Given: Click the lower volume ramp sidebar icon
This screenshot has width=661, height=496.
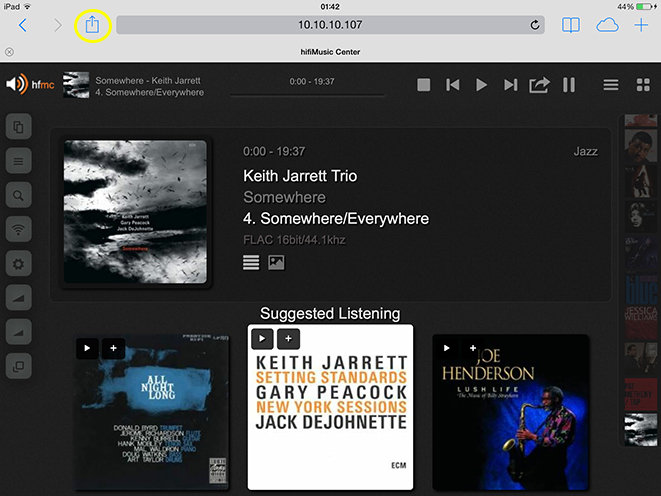Looking at the screenshot, I should click(x=19, y=332).
